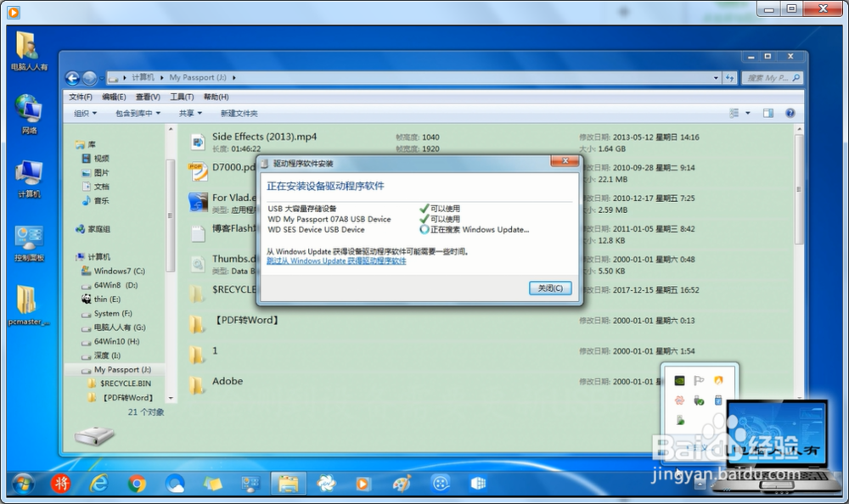Click 新建文件夹 button in toolbar
This screenshot has width=849, height=504.
point(239,113)
